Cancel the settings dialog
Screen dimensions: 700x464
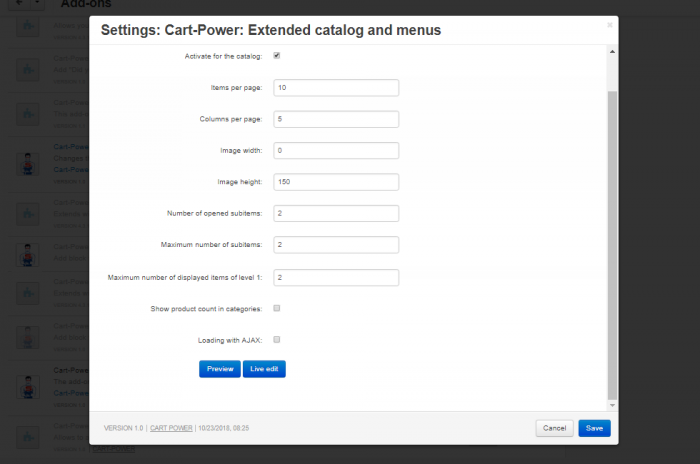554,428
